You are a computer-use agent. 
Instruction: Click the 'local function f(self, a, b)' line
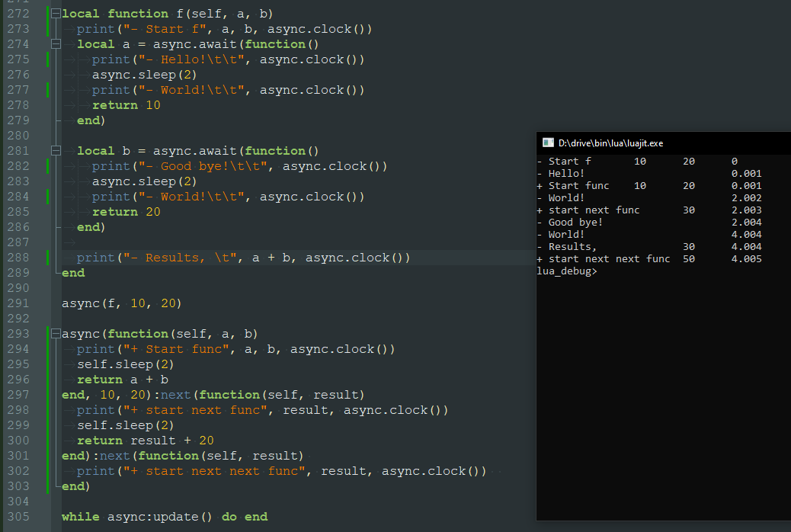pos(168,14)
